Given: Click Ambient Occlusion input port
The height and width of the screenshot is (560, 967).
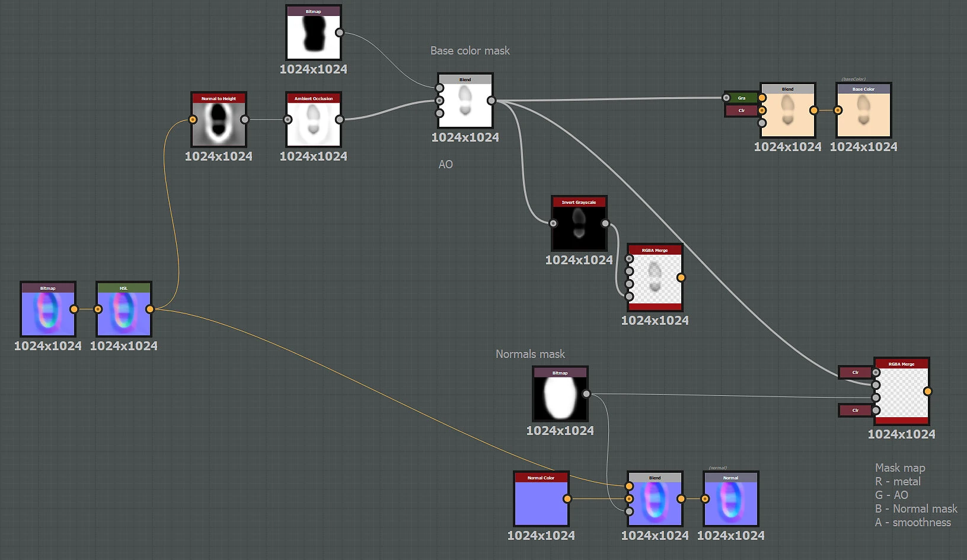Looking at the screenshot, I should pyautogui.click(x=288, y=120).
